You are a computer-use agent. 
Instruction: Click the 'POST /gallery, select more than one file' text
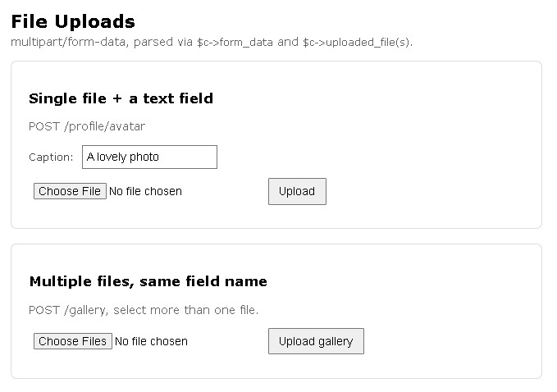(144, 310)
